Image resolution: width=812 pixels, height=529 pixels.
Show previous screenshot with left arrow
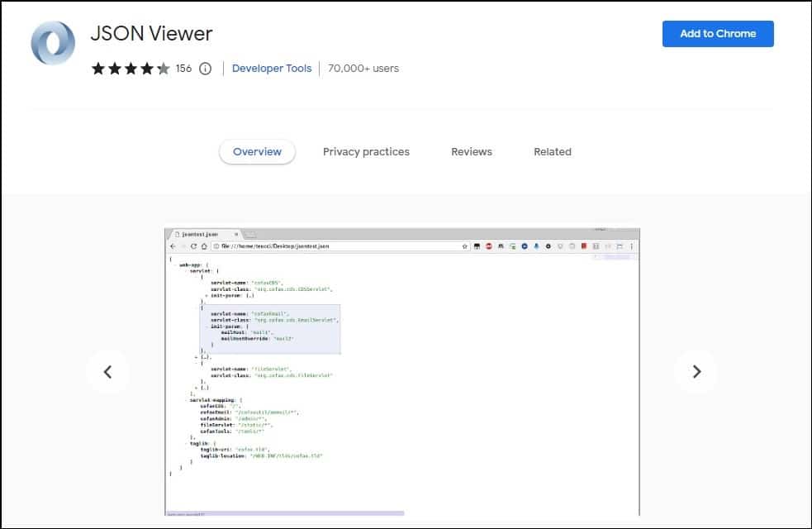point(107,371)
